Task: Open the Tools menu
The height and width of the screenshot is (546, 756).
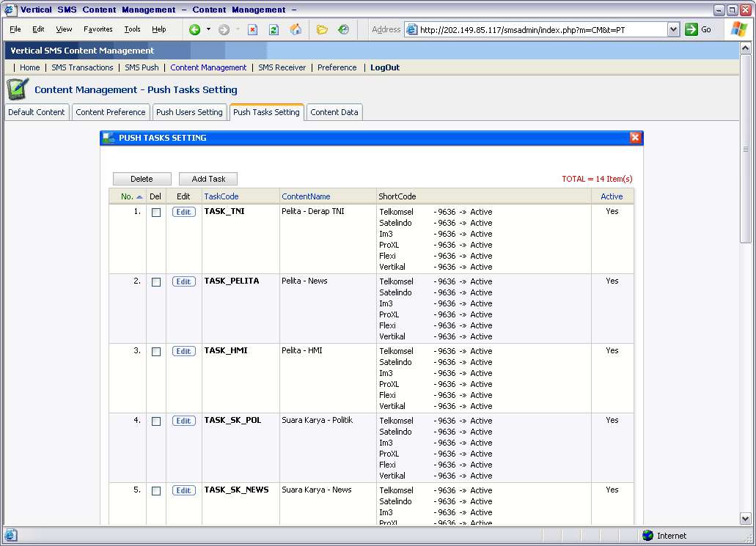Action: [x=132, y=29]
